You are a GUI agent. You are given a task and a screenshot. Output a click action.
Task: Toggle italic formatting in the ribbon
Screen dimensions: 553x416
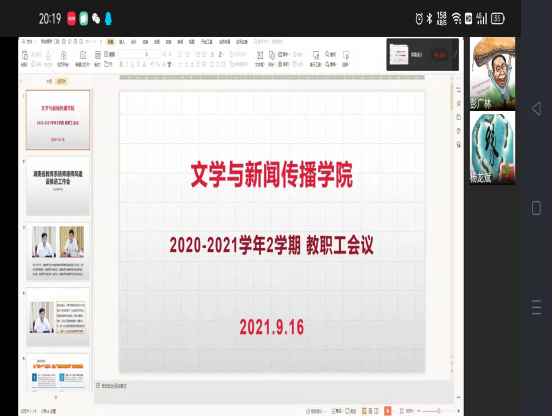click(127, 64)
